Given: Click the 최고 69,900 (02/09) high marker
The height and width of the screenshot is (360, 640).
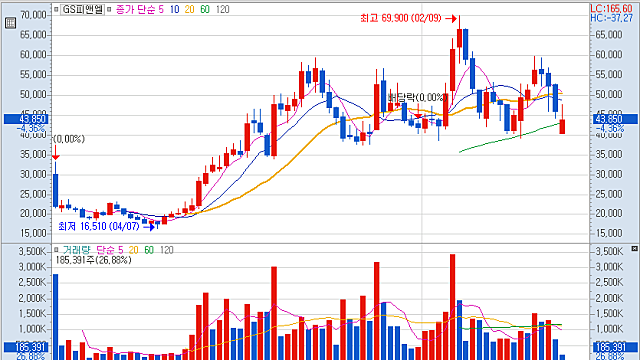Looking at the screenshot, I should point(401,18).
